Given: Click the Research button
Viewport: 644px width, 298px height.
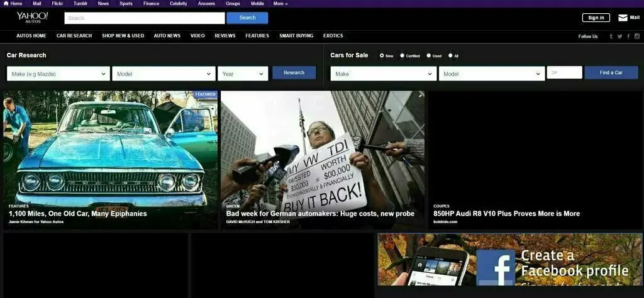Looking at the screenshot, I should (x=294, y=73).
